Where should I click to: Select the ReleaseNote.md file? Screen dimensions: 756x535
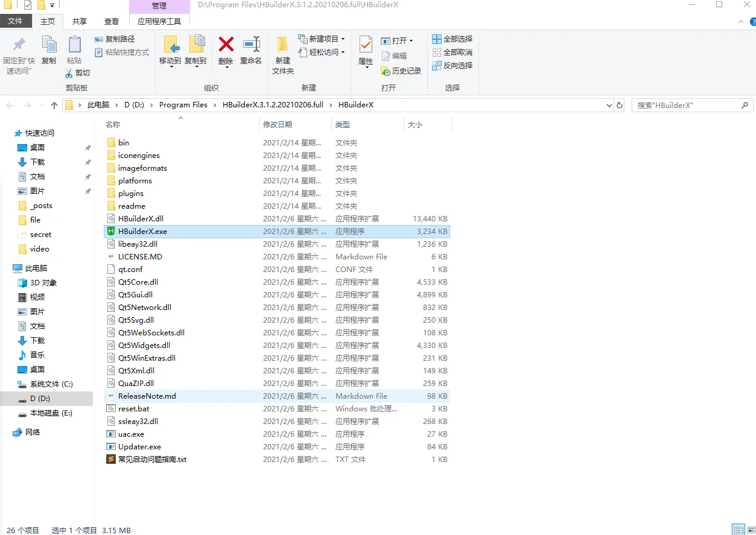click(276, 396)
